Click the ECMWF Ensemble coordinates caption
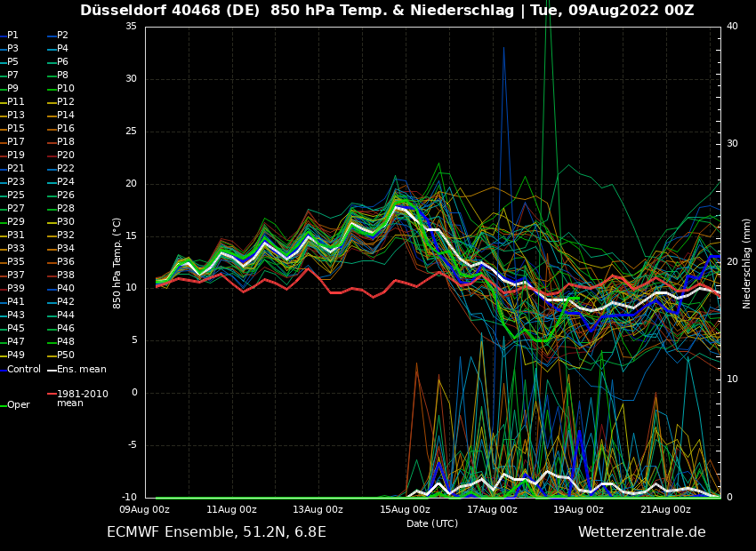Image resolution: width=756 pixels, height=551 pixels. tap(216, 532)
